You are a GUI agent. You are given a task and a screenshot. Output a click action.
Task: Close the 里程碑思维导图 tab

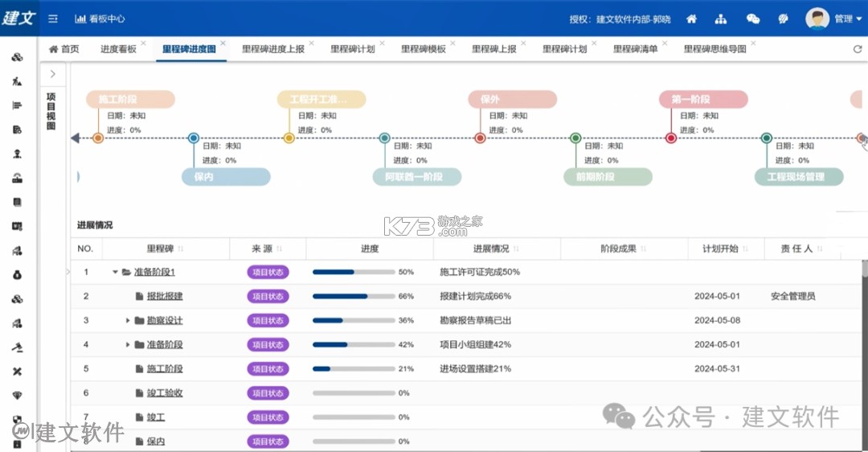coord(753,43)
